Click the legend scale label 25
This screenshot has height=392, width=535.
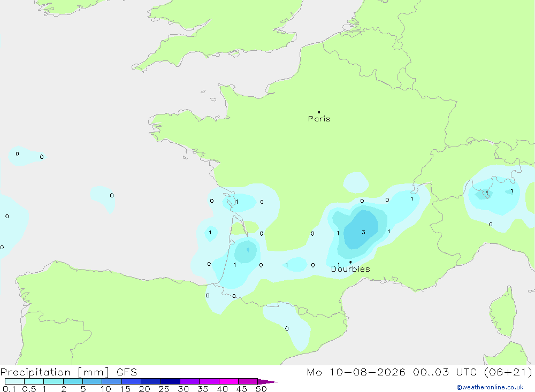164,389
